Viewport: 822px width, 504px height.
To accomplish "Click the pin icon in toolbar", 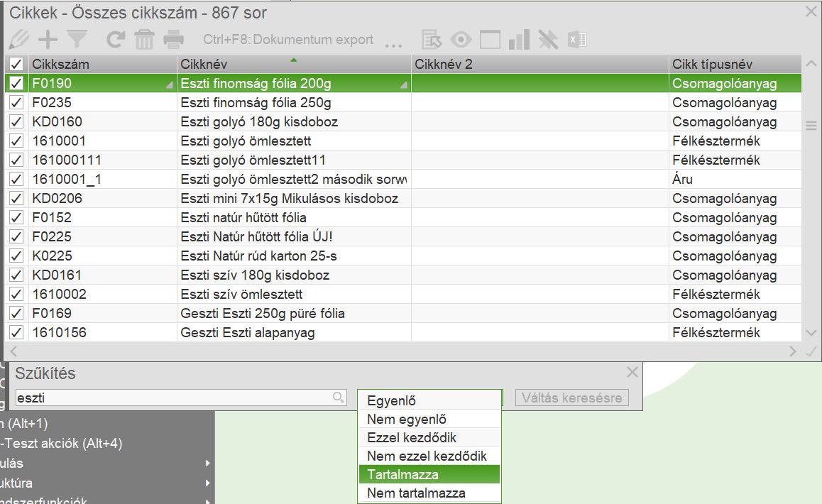I will tap(548, 40).
